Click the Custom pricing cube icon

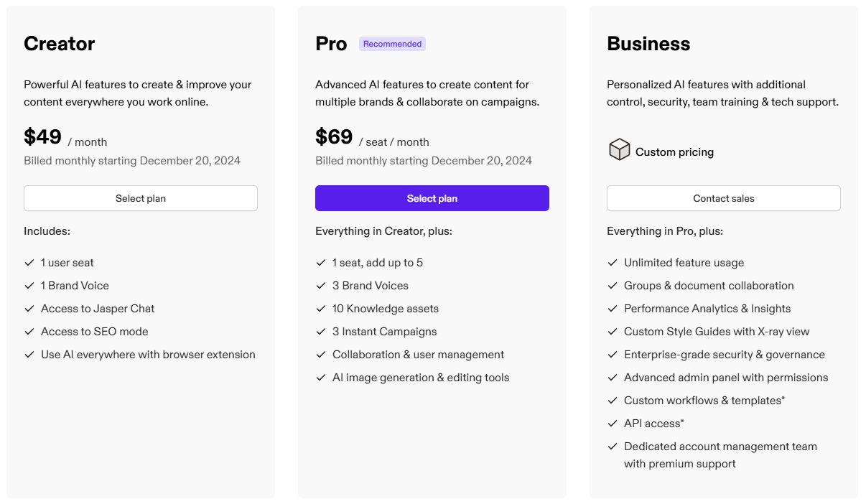(x=619, y=150)
